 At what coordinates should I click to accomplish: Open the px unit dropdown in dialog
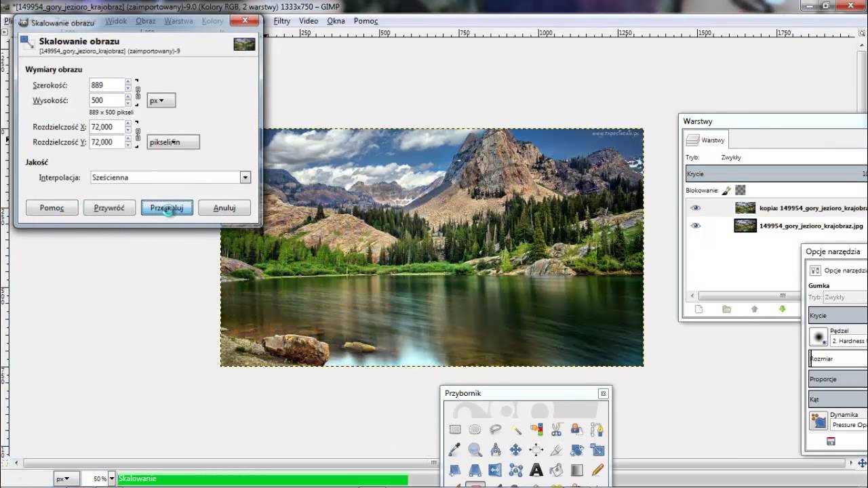[161, 100]
